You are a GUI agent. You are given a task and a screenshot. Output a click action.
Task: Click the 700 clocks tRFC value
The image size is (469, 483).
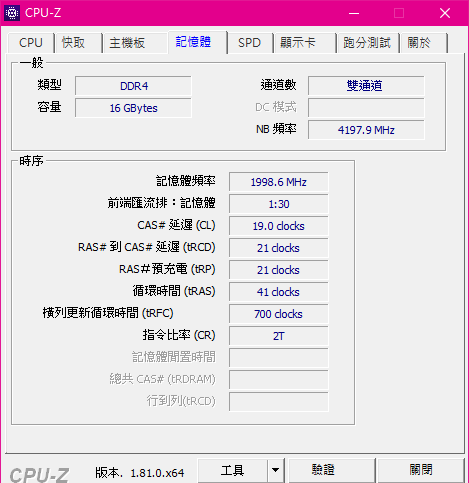coord(279,314)
